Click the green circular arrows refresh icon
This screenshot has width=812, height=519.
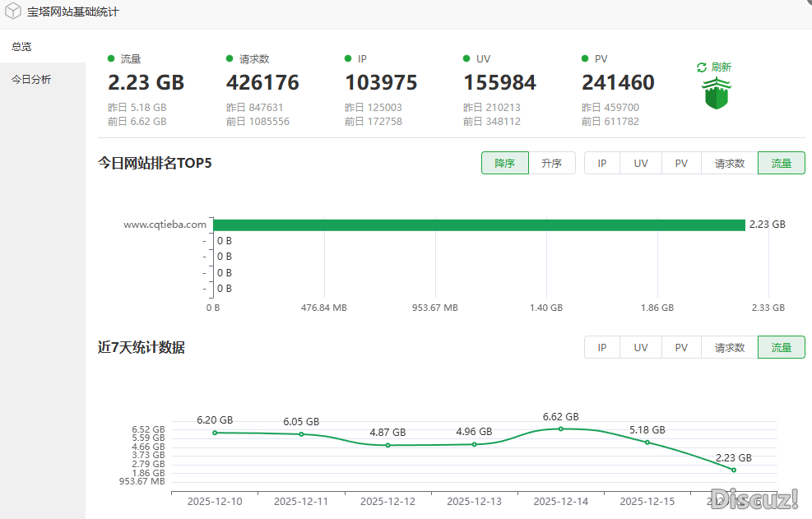(x=702, y=67)
